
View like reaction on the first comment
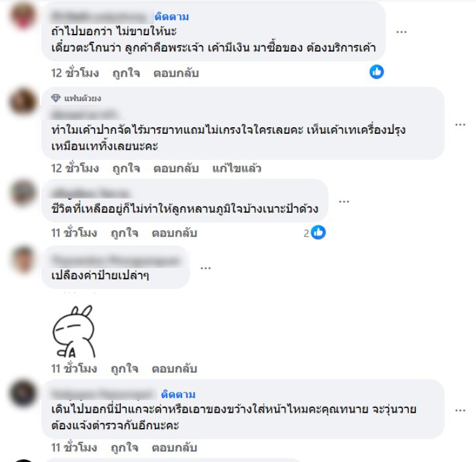click(377, 72)
